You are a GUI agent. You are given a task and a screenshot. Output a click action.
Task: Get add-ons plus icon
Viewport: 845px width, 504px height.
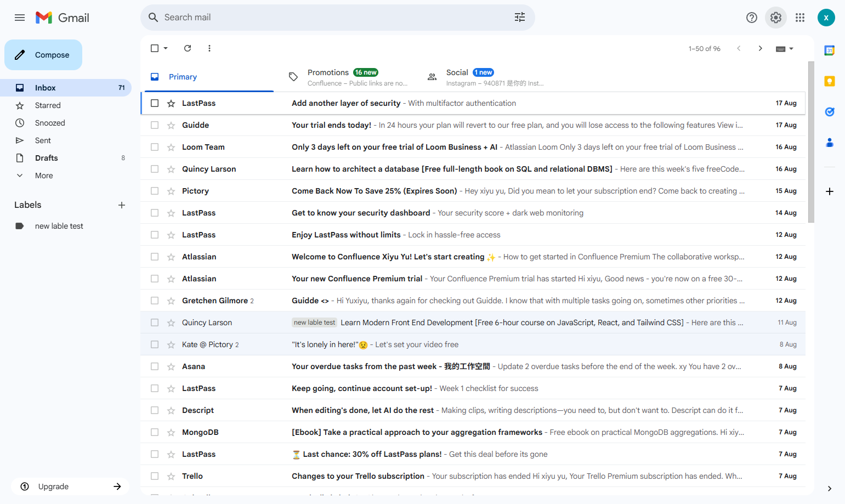830,191
